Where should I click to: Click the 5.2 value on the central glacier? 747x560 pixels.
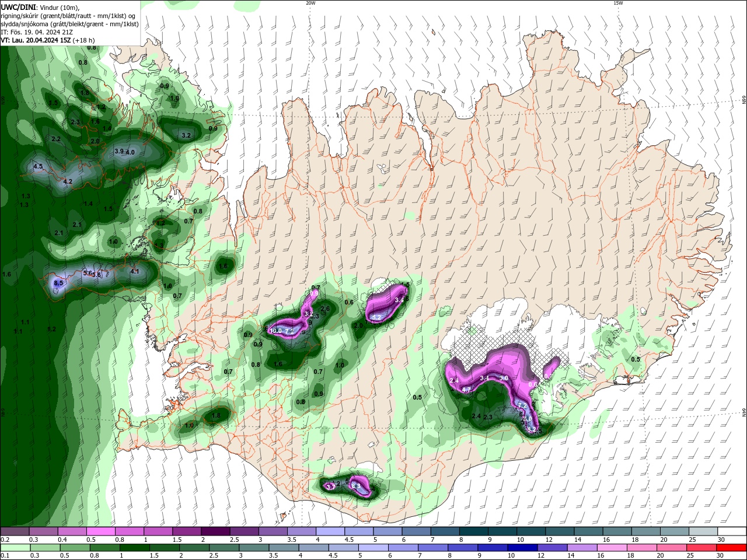pyautogui.click(x=376, y=317)
